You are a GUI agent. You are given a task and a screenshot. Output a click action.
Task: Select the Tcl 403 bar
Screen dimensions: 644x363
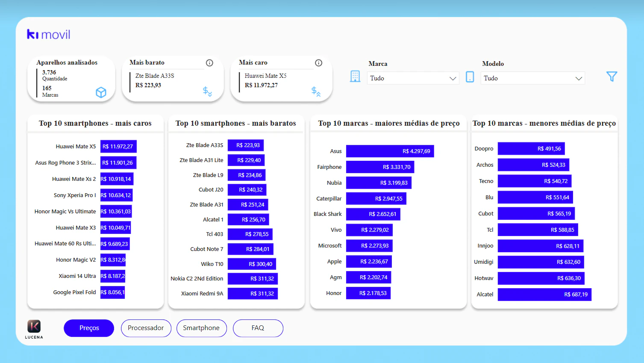pos(250,234)
